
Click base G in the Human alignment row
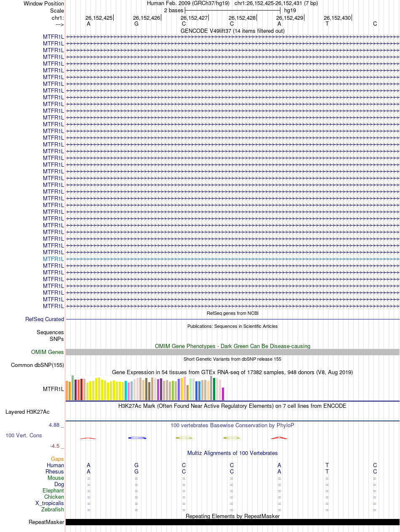pos(136,465)
